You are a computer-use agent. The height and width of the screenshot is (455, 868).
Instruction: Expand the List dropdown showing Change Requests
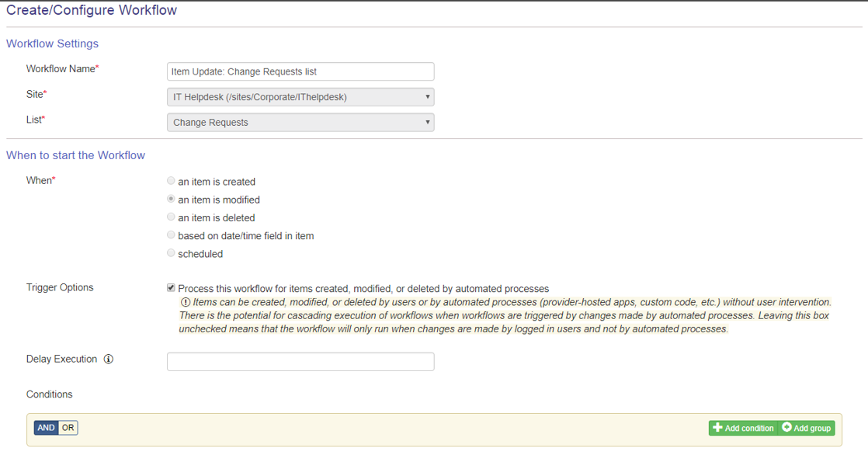tap(300, 123)
